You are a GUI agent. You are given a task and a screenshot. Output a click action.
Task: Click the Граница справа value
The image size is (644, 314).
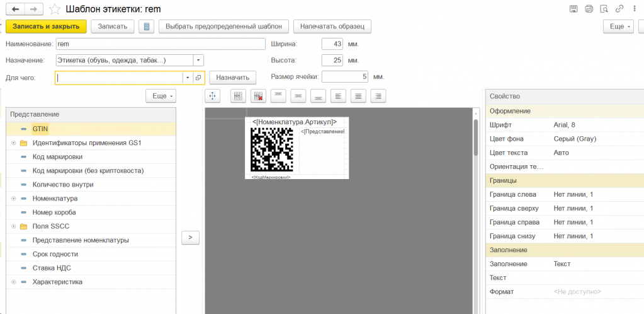(573, 222)
